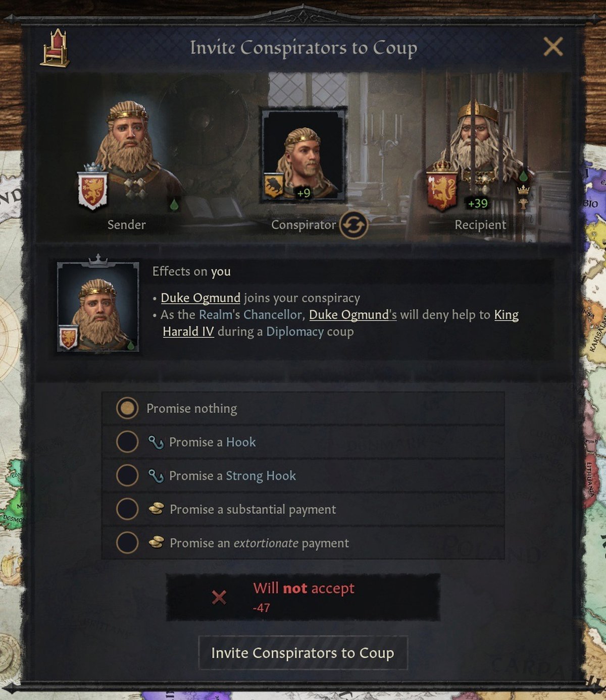606x700 pixels.
Task: Select the Promise nothing option
Action: 303,408
